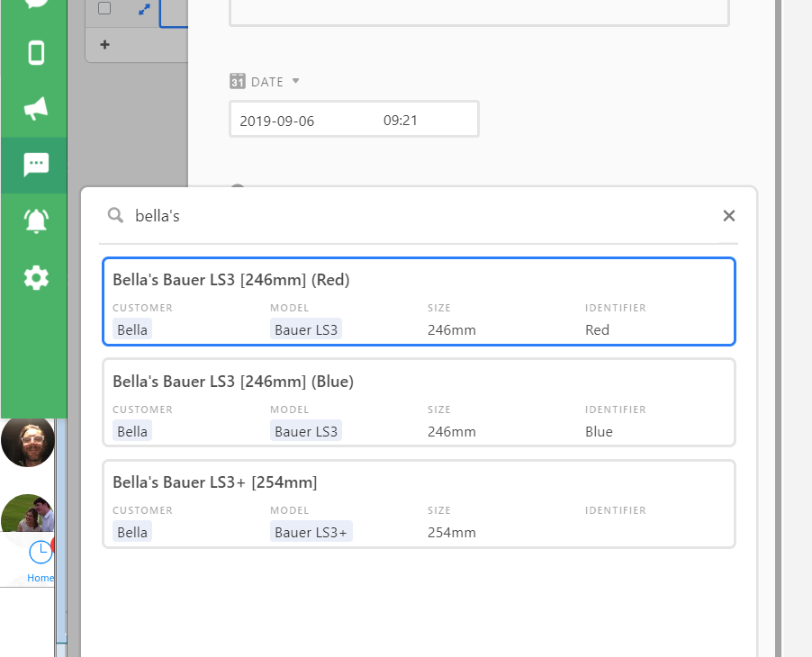812x657 pixels.
Task: Open the mobile device sidebar icon
Action: tap(36, 52)
